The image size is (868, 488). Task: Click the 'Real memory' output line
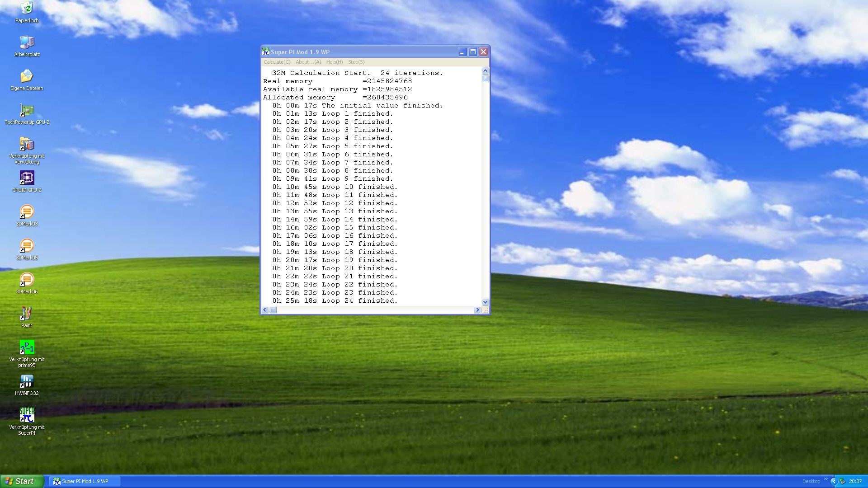tap(338, 81)
